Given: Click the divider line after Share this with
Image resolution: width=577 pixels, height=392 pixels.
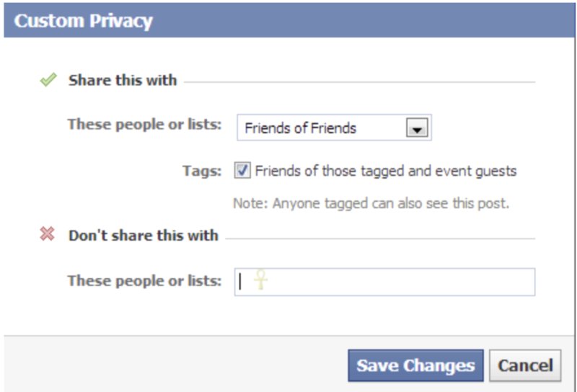Looking at the screenshot, I should 361,81.
